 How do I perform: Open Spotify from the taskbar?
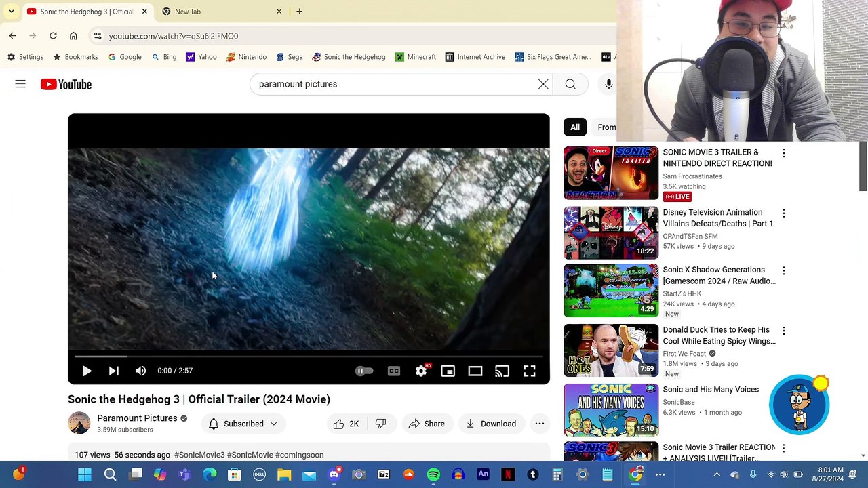pyautogui.click(x=433, y=474)
